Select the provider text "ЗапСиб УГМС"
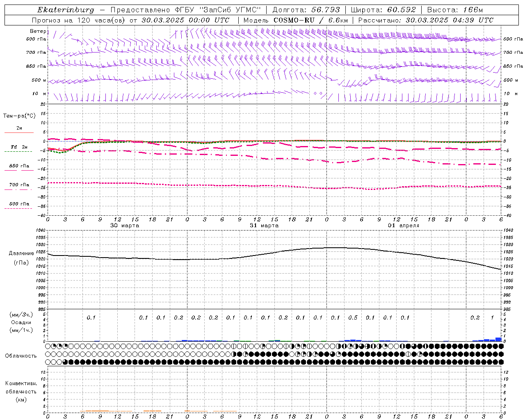Viewport: 525px width, 420px height. (230, 10)
